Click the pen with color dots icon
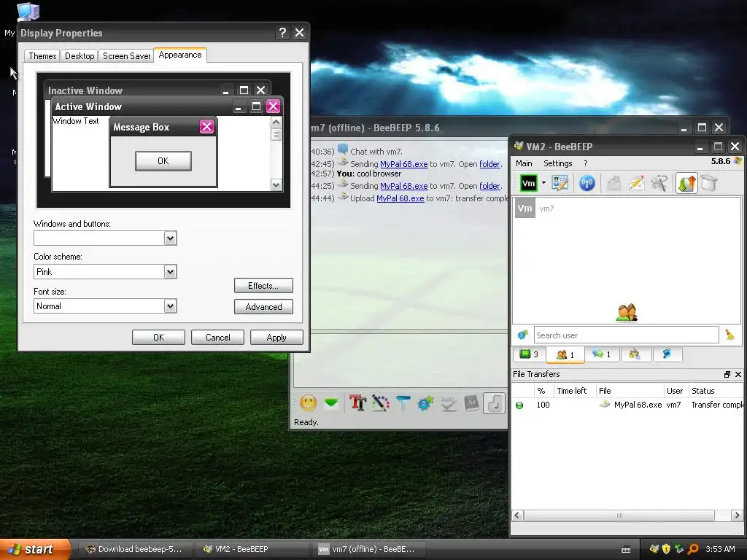 click(x=380, y=403)
